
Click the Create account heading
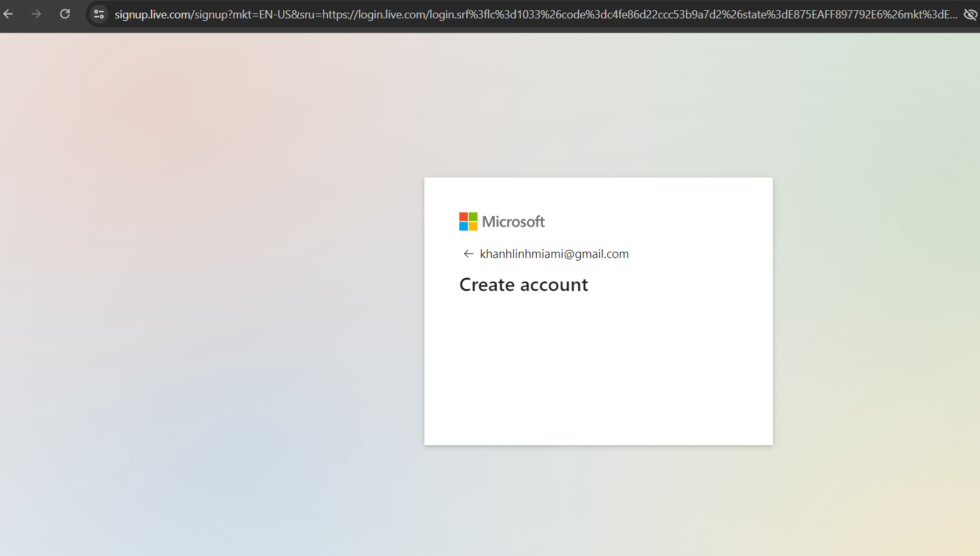tap(524, 285)
